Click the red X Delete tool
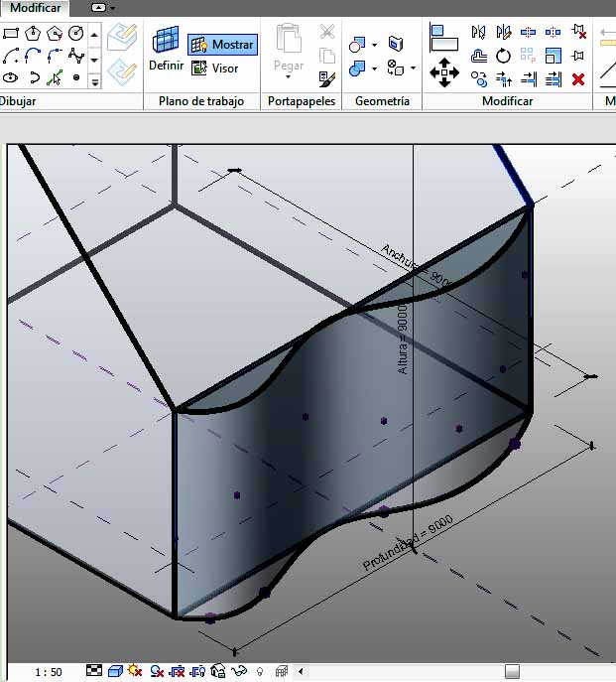The image size is (616, 682). pyautogui.click(x=578, y=78)
